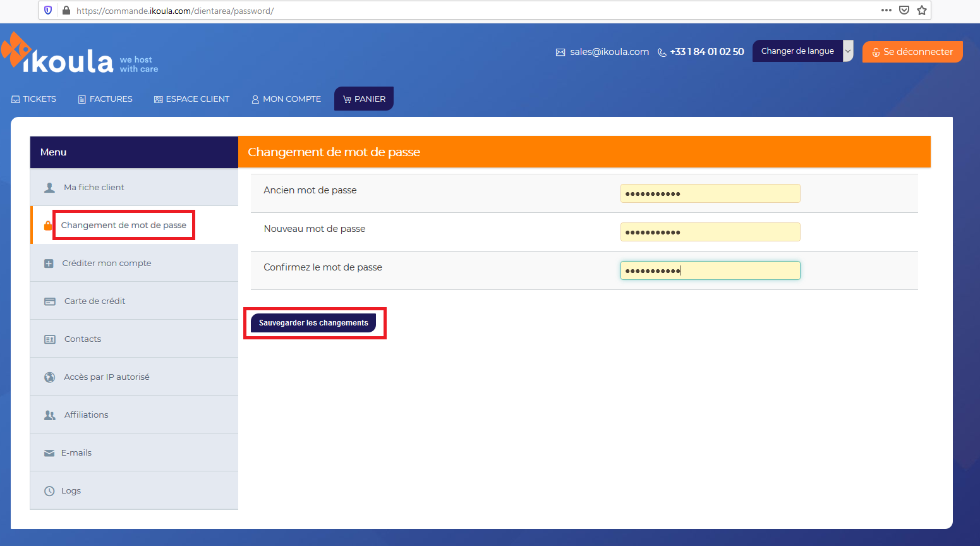
Task: Click the 'Ancien mot de passe' label
Action: [310, 190]
